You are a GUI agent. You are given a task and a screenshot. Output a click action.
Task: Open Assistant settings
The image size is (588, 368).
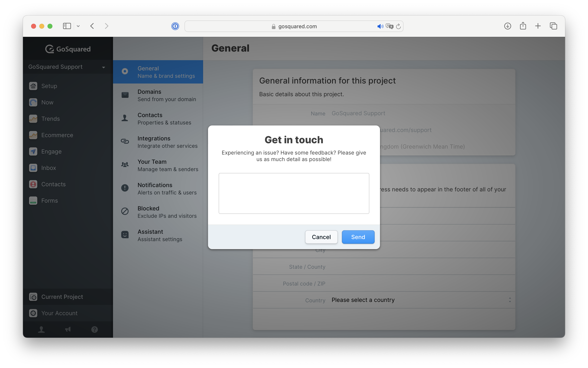158,235
